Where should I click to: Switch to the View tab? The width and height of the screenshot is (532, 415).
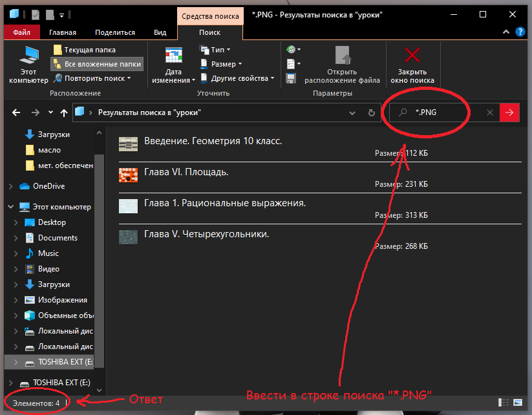click(x=160, y=32)
